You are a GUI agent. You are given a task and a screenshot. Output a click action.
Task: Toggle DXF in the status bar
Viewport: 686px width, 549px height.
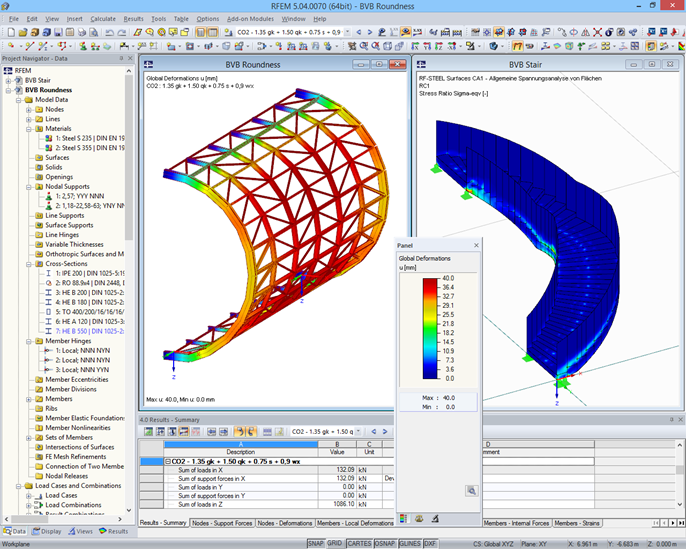(x=430, y=544)
